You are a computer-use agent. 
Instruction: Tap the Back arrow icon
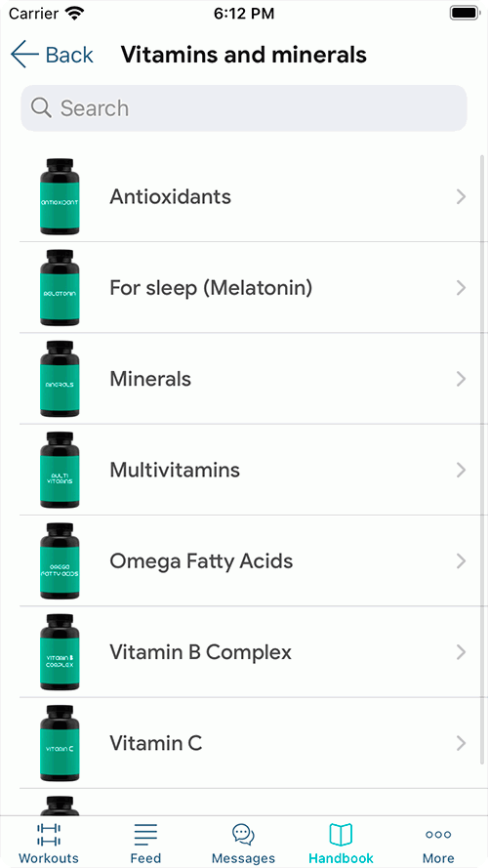pyautogui.click(x=24, y=55)
